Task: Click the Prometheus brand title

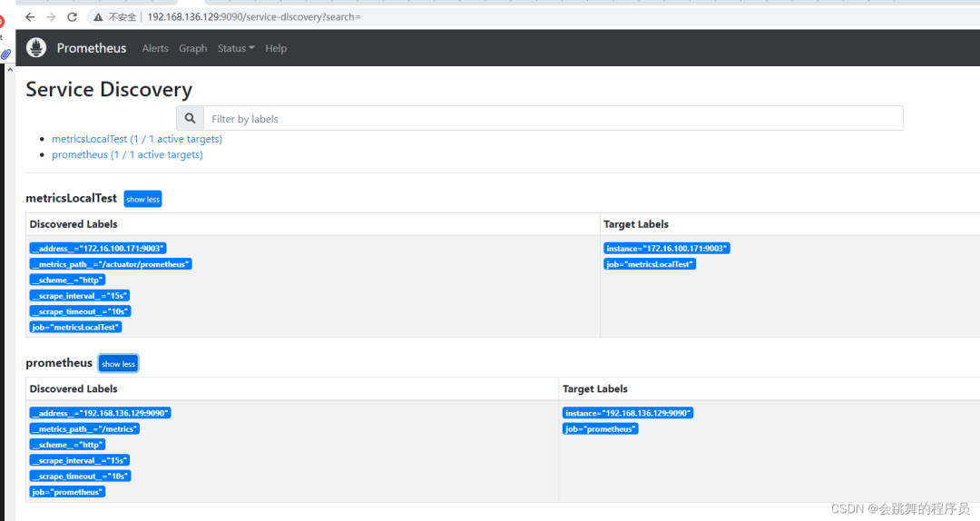Action: [92, 48]
